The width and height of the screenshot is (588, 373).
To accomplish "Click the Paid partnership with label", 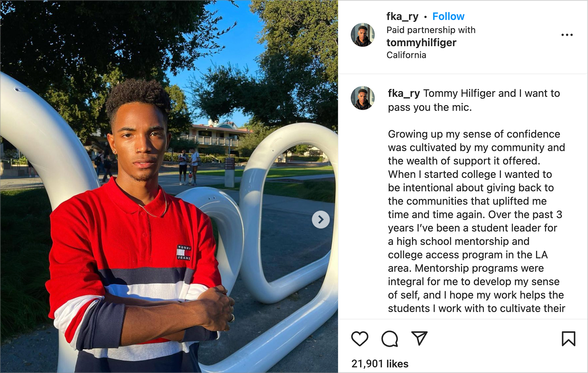I will tap(431, 30).
